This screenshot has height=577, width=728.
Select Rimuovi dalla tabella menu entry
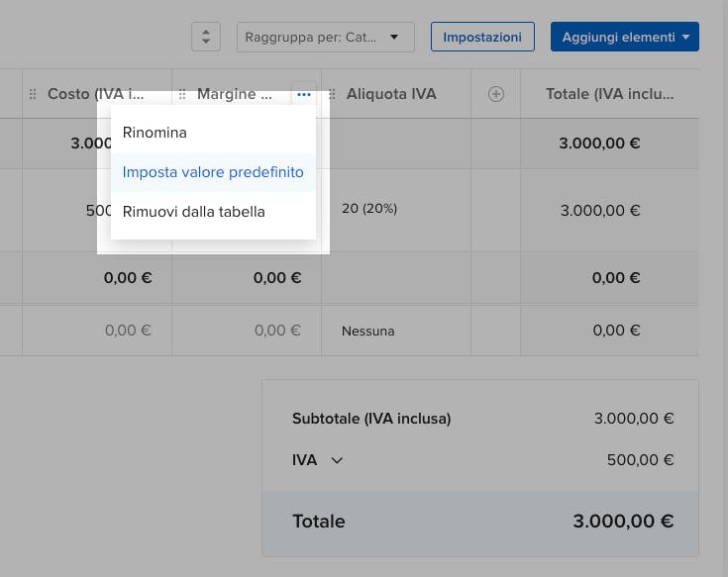pos(193,211)
